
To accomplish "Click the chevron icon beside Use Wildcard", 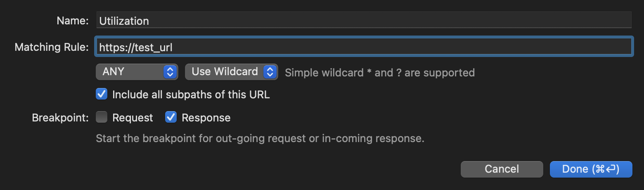I will (x=270, y=71).
